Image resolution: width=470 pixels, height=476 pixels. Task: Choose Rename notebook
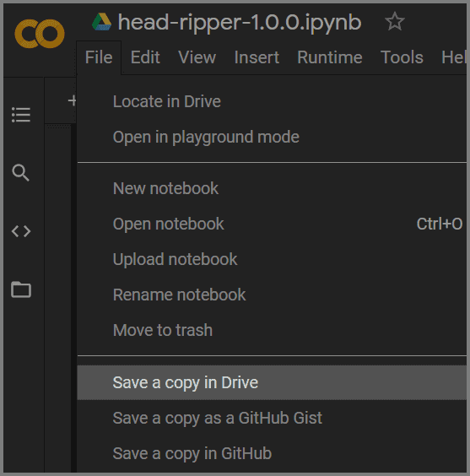pyautogui.click(x=272, y=295)
